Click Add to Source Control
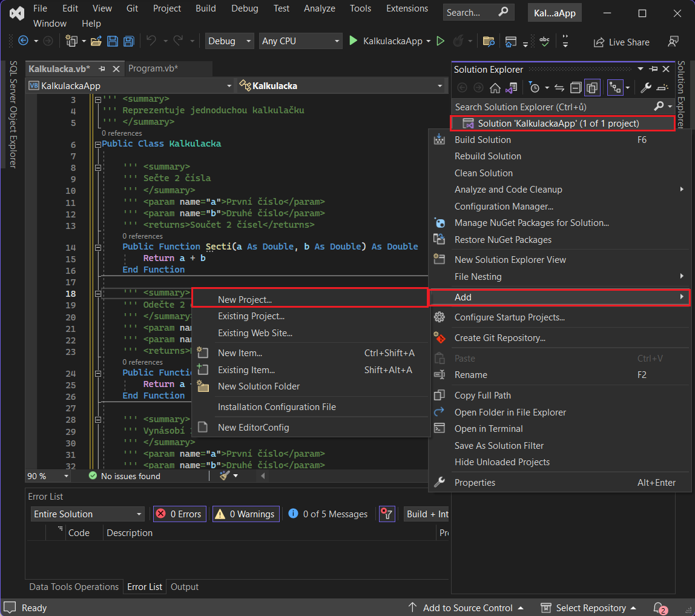This screenshot has height=616, width=695. click(467, 608)
